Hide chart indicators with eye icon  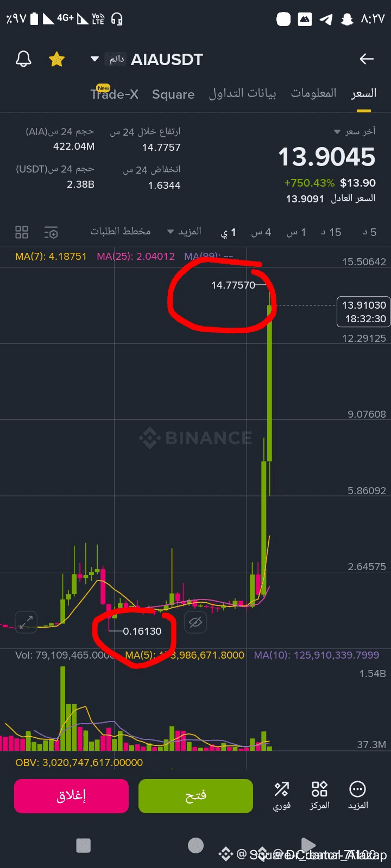pyautogui.click(x=195, y=622)
